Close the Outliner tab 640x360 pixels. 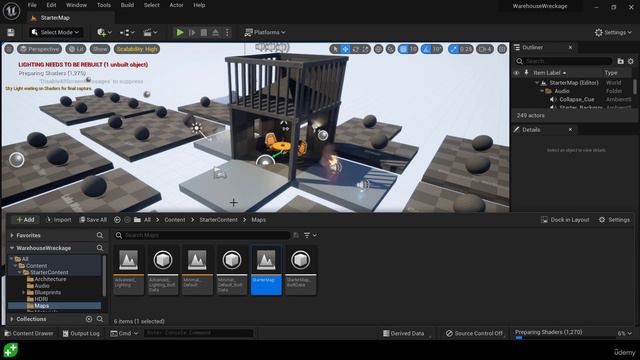point(570,47)
